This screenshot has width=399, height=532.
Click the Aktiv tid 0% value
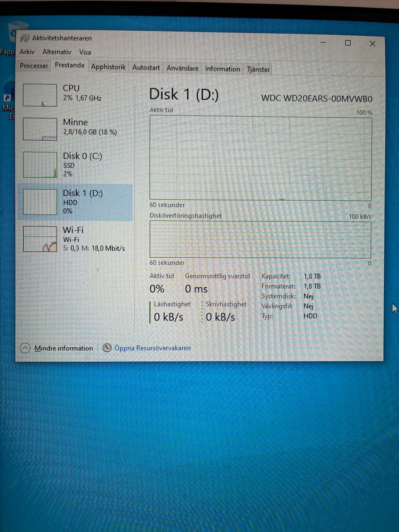[157, 289]
